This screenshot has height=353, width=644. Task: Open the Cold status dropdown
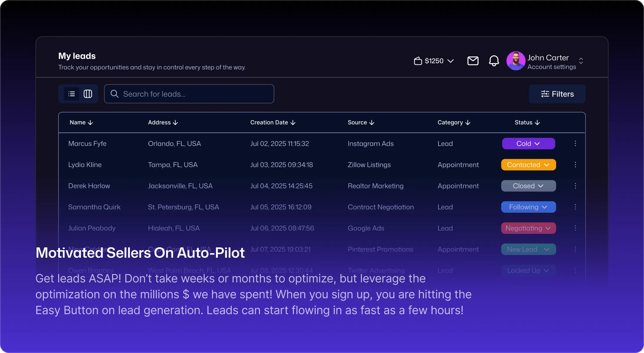(x=528, y=144)
